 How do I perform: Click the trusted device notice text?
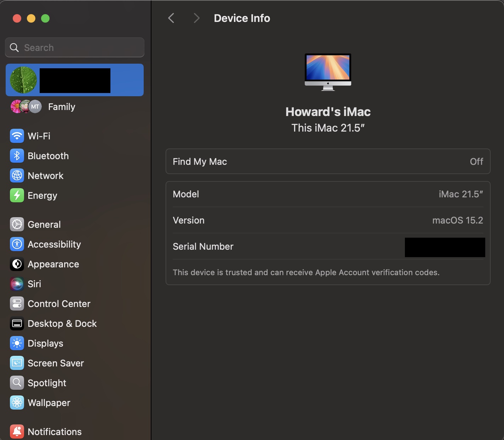[306, 272]
